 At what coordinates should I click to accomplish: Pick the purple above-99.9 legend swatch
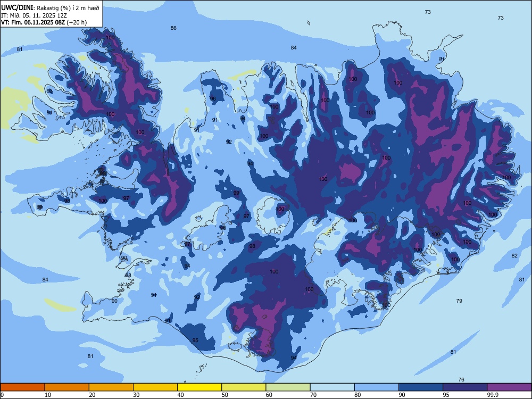pos(509,387)
